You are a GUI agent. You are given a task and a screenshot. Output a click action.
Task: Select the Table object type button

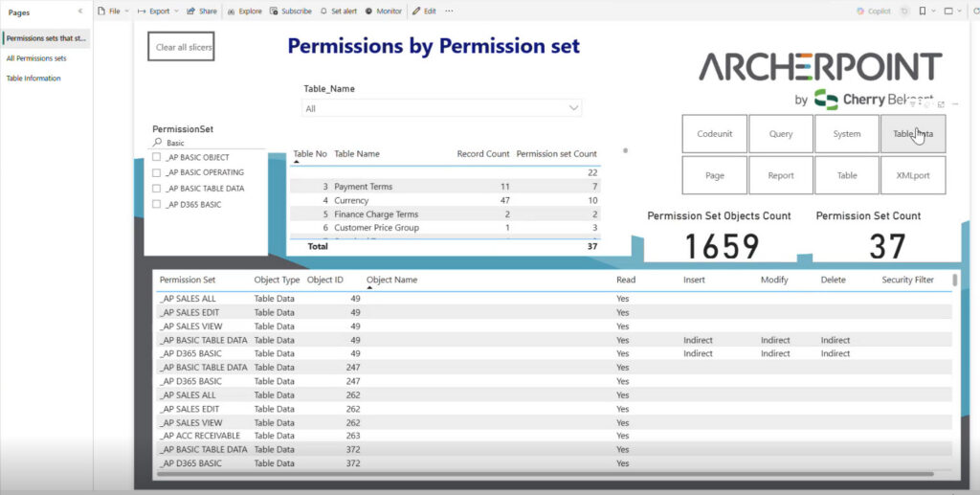[x=847, y=175]
